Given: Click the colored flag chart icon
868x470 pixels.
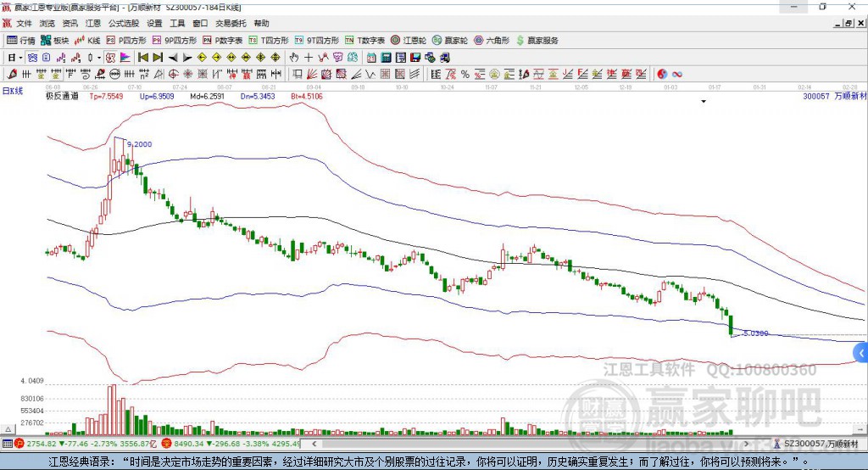Looking at the screenshot, I should coord(125,58).
